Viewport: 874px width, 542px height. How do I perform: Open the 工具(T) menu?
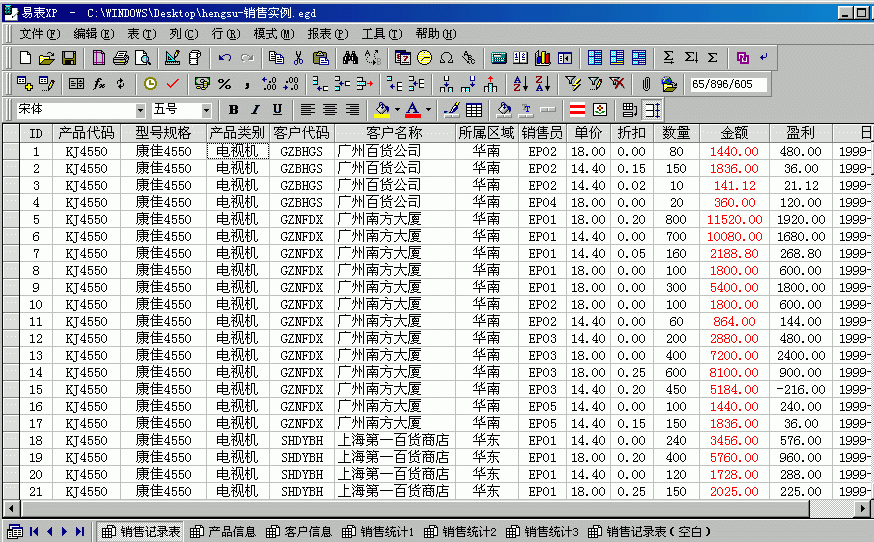pos(382,34)
